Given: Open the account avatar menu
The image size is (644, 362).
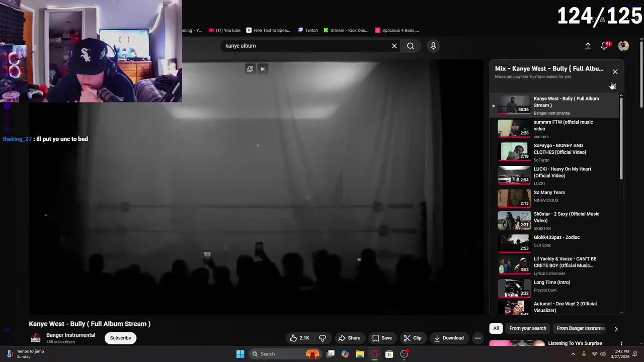Looking at the screenshot, I should coord(623,46).
